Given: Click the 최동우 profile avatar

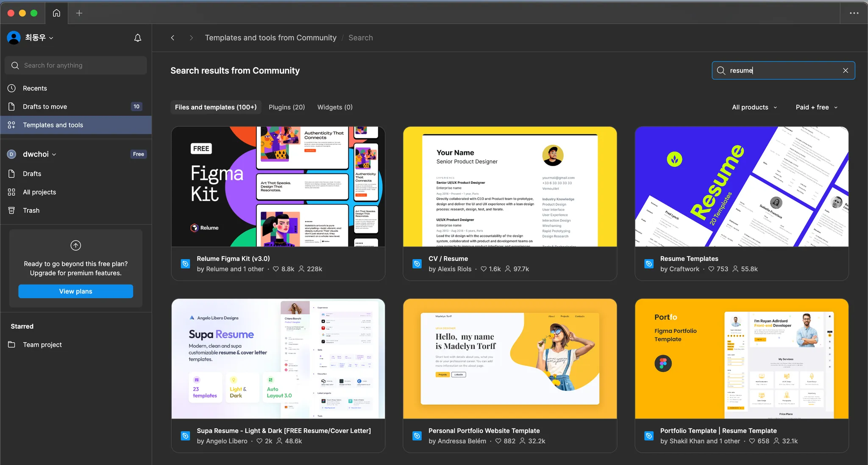Looking at the screenshot, I should click(x=13, y=37).
